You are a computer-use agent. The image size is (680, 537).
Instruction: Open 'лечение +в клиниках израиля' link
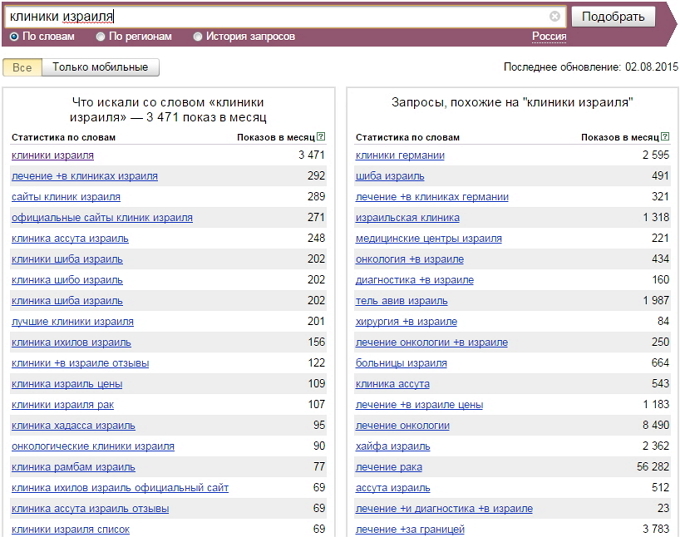point(85,176)
